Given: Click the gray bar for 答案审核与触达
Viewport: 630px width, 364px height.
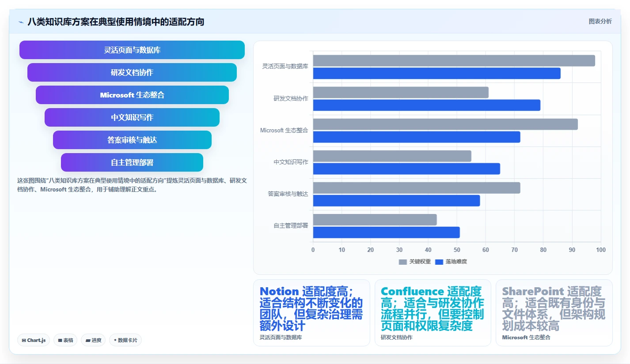Looking at the screenshot, I should 417,188.
